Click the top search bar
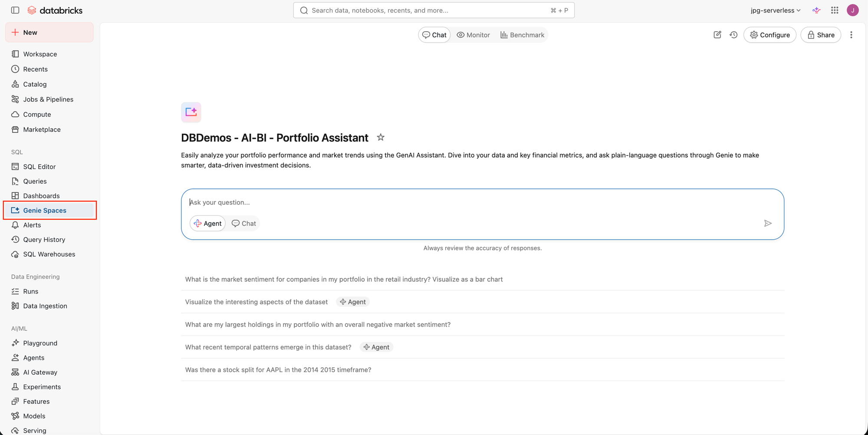This screenshot has width=868, height=435. coord(434,10)
